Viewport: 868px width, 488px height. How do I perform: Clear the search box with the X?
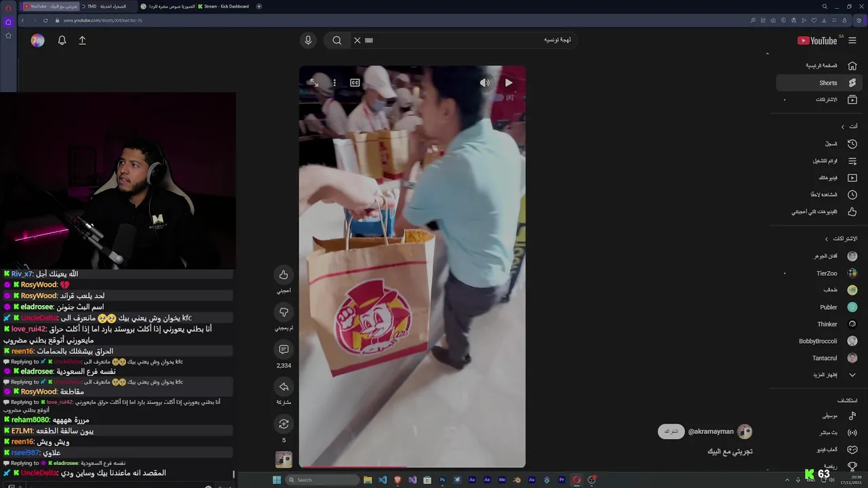tap(357, 41)
